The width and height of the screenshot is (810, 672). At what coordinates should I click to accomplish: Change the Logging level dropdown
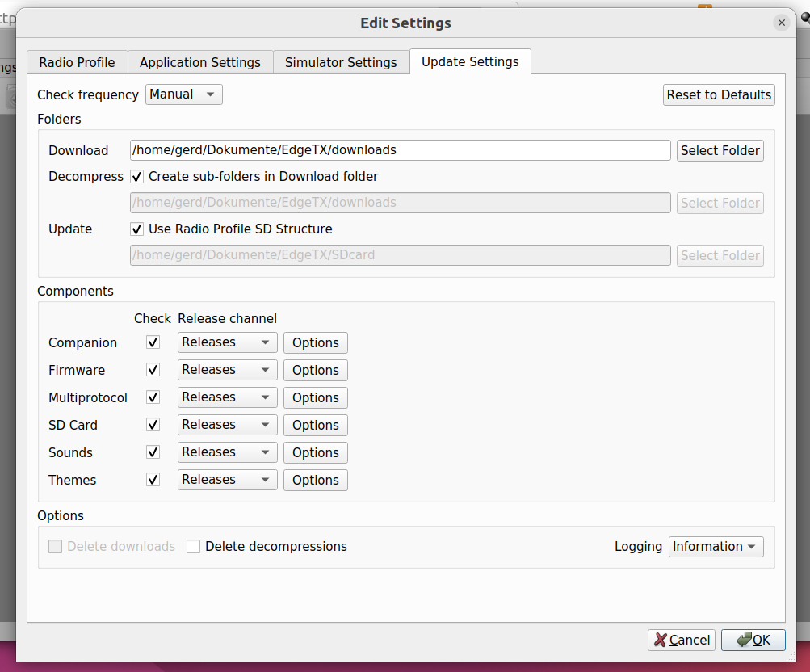tap(716, 546)
